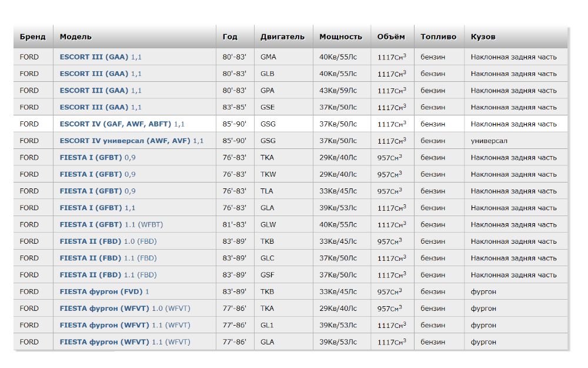Select 33Кв/45Лс power cell in TLA row

pos(342,191)
